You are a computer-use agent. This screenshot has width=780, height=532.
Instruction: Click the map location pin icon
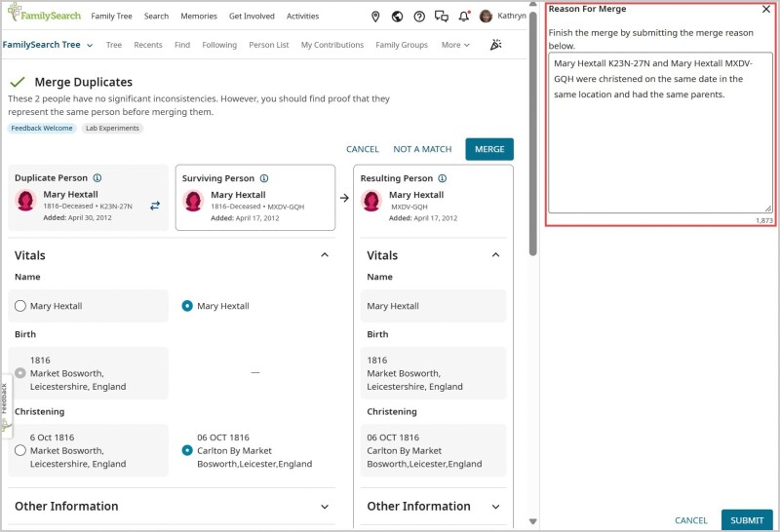point(375,17)
